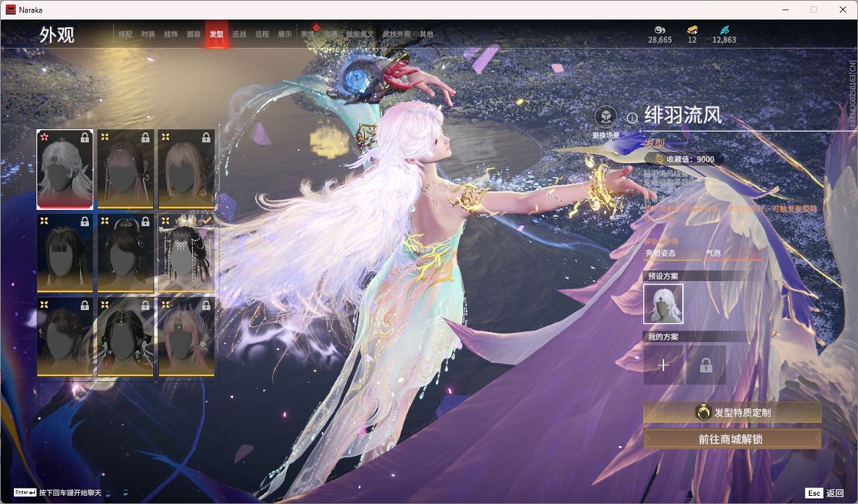Switch to the 技能奥义 tab

point(360,34)
